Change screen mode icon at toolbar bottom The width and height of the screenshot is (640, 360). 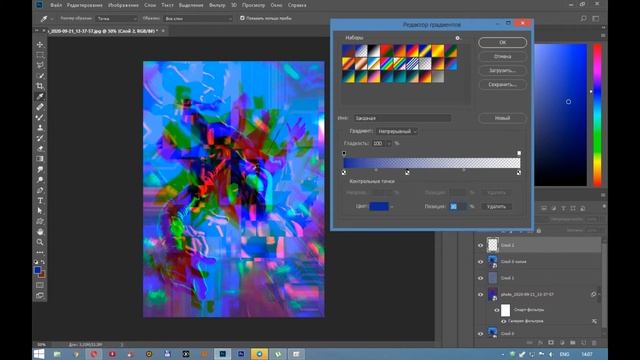40,295
